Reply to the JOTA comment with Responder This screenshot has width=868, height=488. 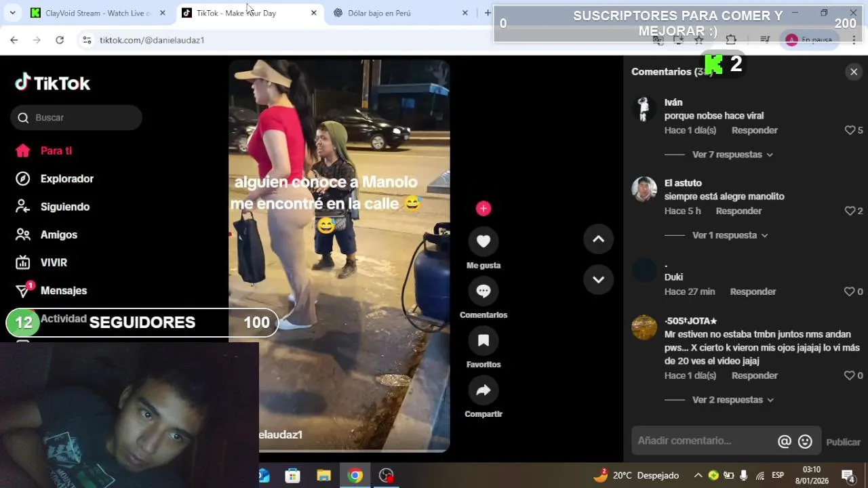pyautogui.click(x=755, y=375)
